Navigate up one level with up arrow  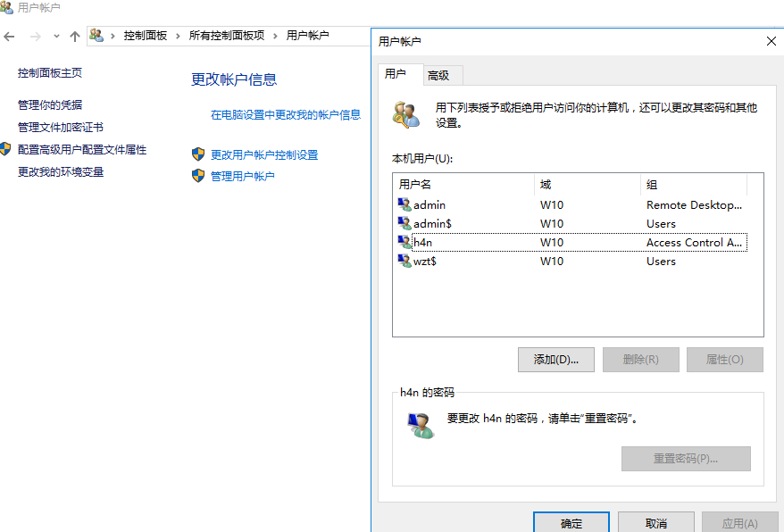(x=75, y=36)
